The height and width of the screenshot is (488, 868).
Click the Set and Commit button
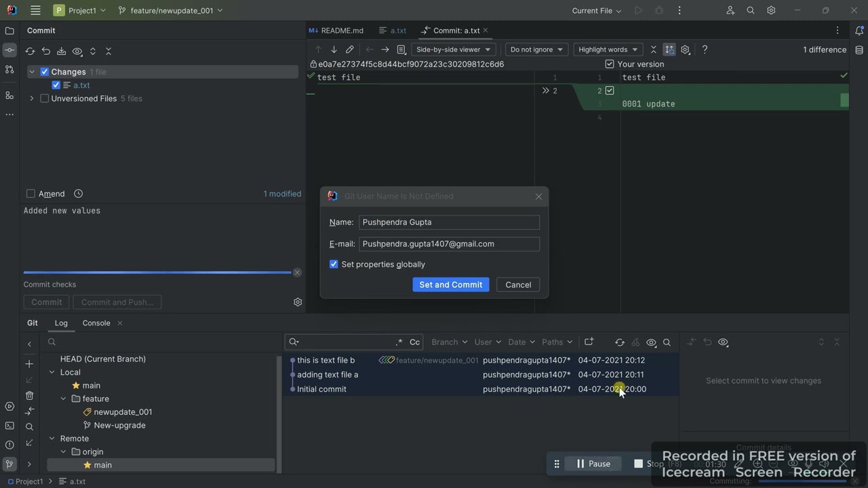pyautogui.click(x=450, y=285)
